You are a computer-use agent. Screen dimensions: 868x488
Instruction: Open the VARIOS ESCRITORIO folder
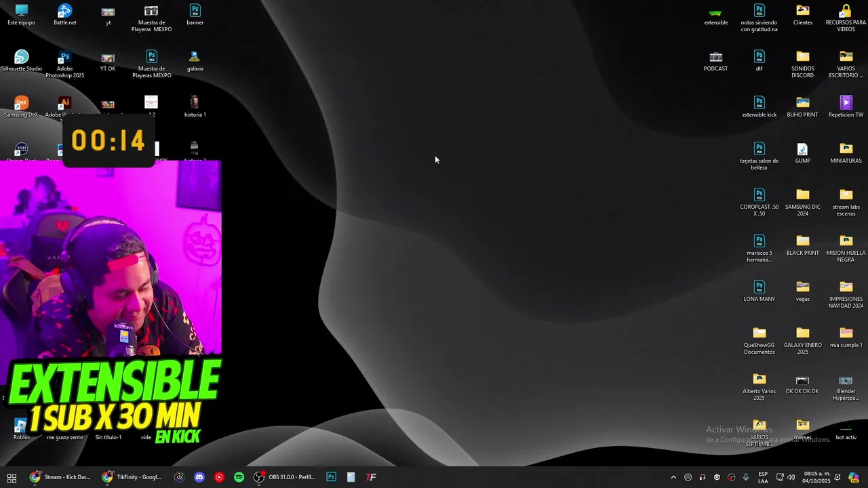[846, 64]
